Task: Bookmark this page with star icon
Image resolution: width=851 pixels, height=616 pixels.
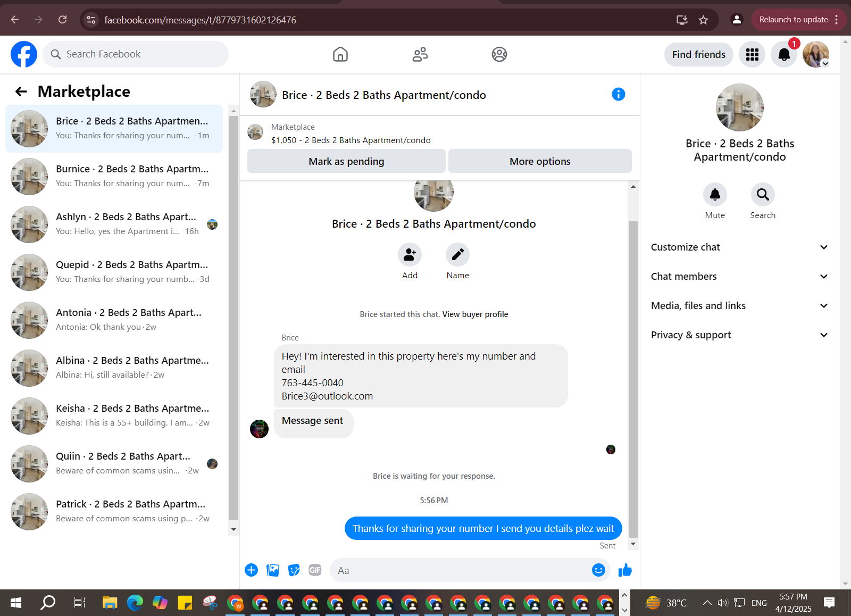Action: (703, 20)
